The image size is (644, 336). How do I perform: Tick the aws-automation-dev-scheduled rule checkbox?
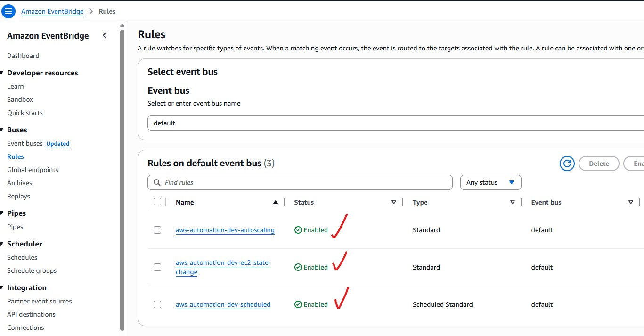(x=157, y=304)
